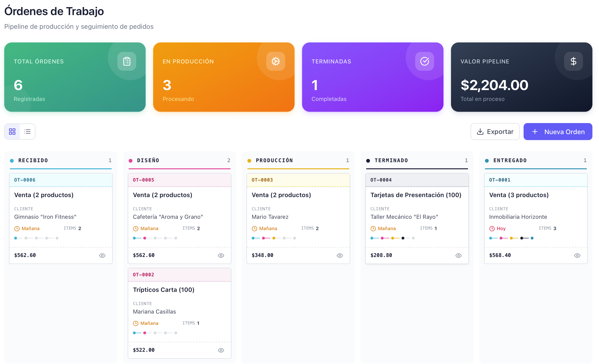Click the Hoy due date clock on OT-0001
599x364 pixels.
pyautogui.click(x=492, y=228)
